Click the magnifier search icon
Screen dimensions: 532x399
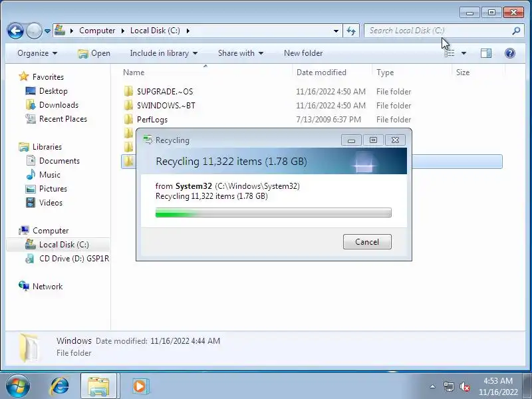coord(517,31)
